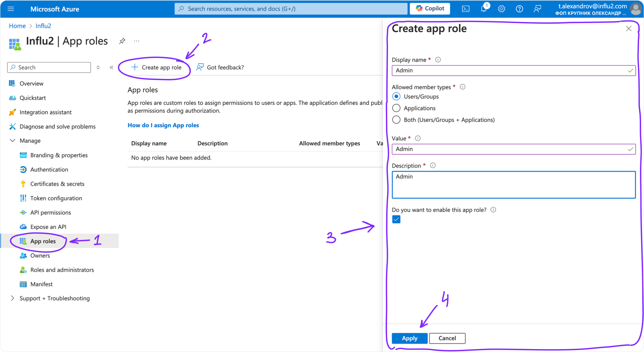Viewport: 644px width, 352px height.
Task: Open API permissions
Action: click(51, 212)
